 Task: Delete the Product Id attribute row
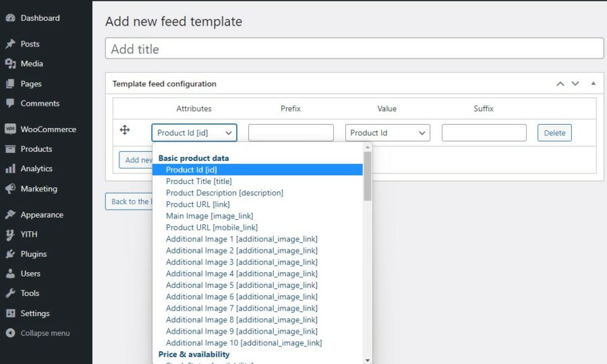point(554,133)
